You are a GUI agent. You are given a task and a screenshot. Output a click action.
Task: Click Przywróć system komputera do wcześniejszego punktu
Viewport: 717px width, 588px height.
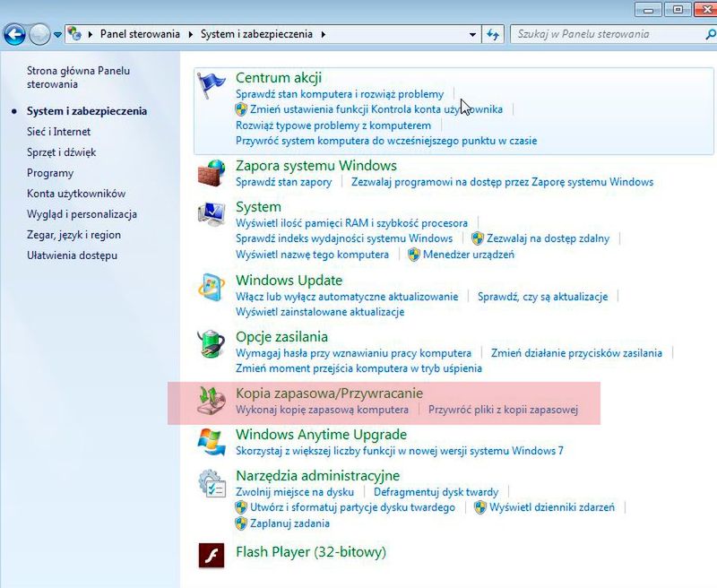tap(386, 141)
